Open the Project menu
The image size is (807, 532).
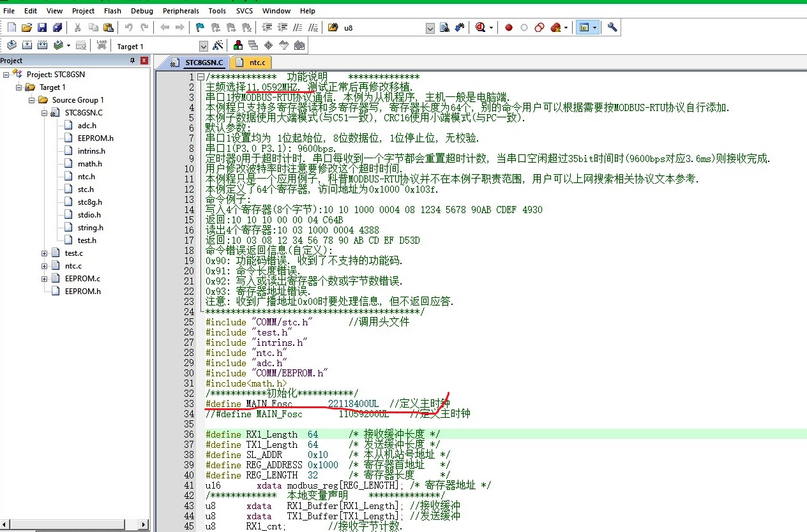tap(83, 11)
